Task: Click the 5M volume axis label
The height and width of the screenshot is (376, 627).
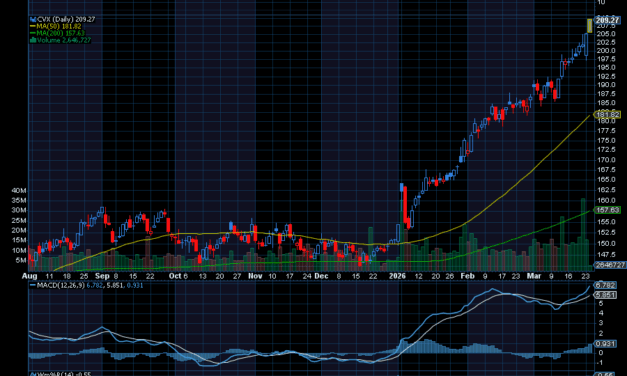Action: tap(21, 260)
